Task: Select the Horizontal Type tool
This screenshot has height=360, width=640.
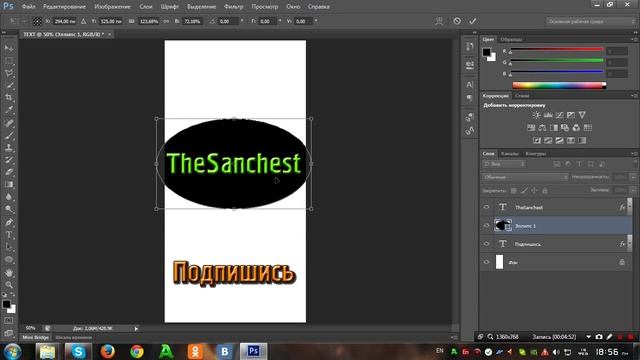Action: [x=9, y=235]
